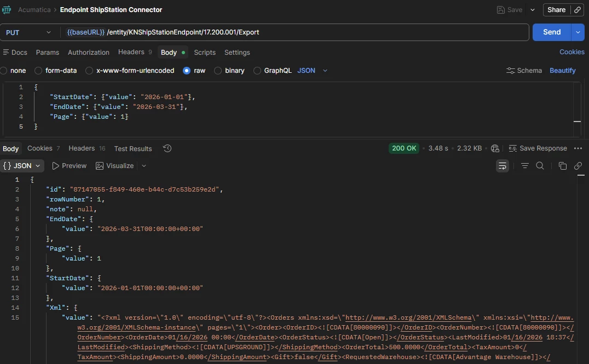Select x-www-form-urlencoded body type

[x=89, y=71]
